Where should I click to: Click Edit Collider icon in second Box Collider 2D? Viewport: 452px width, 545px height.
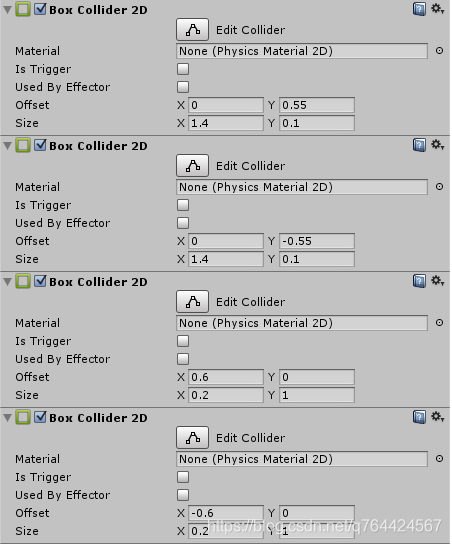tap(193, 166)
